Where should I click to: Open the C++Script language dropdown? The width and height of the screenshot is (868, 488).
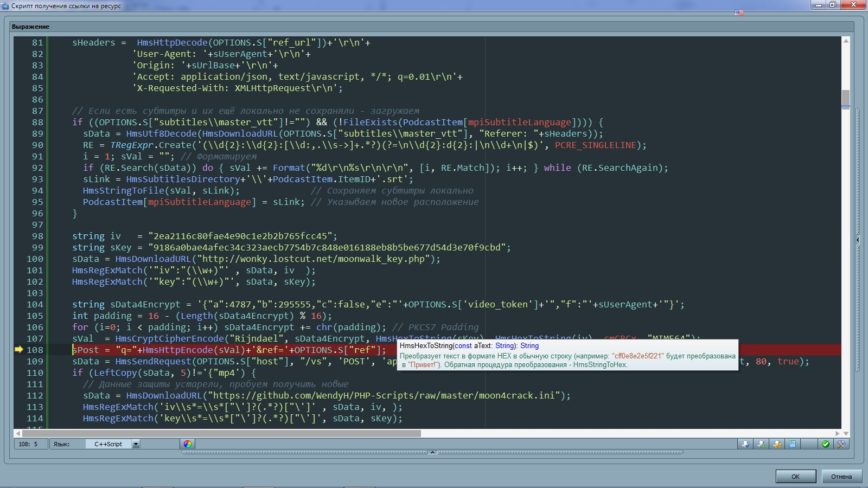pos(136,444)
